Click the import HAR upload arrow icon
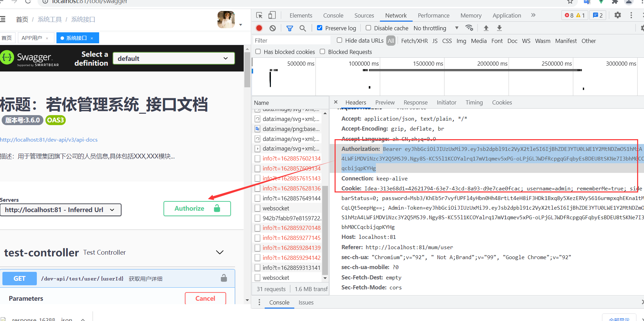 tap(486, 28)
